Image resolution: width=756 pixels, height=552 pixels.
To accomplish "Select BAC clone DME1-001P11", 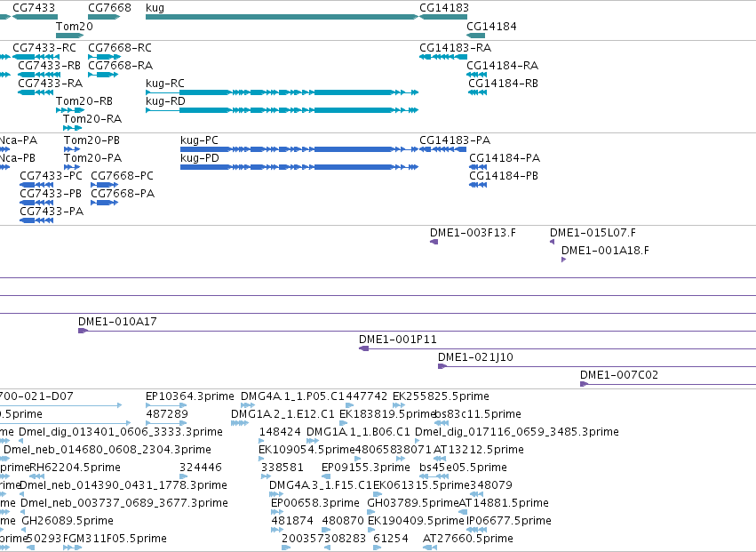I will click(x=398, y=340).
